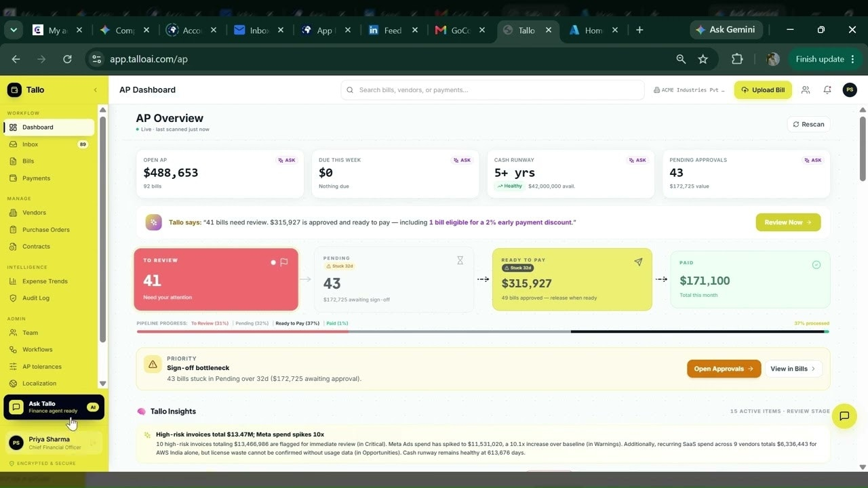Screen dimensions: 868x488
Task: Click check circle icon on Paid card
Action: tap(816, 265)
